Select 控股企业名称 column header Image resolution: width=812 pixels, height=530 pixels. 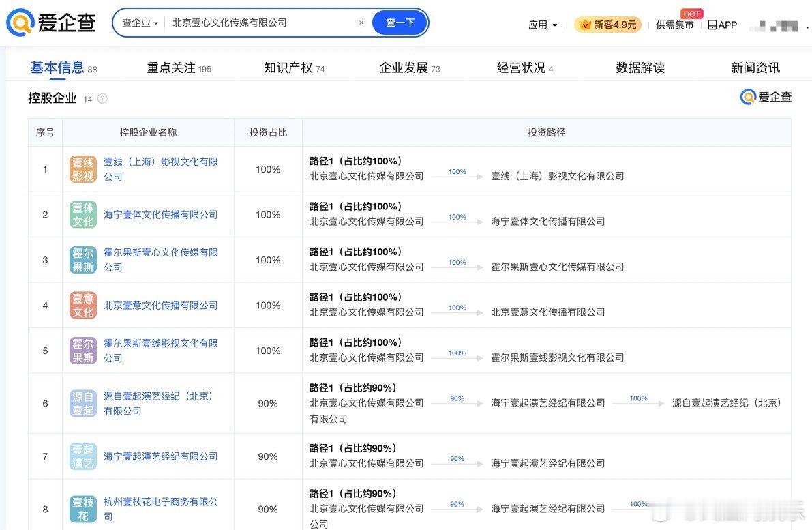pyautogui.click(x=148, y=132)
